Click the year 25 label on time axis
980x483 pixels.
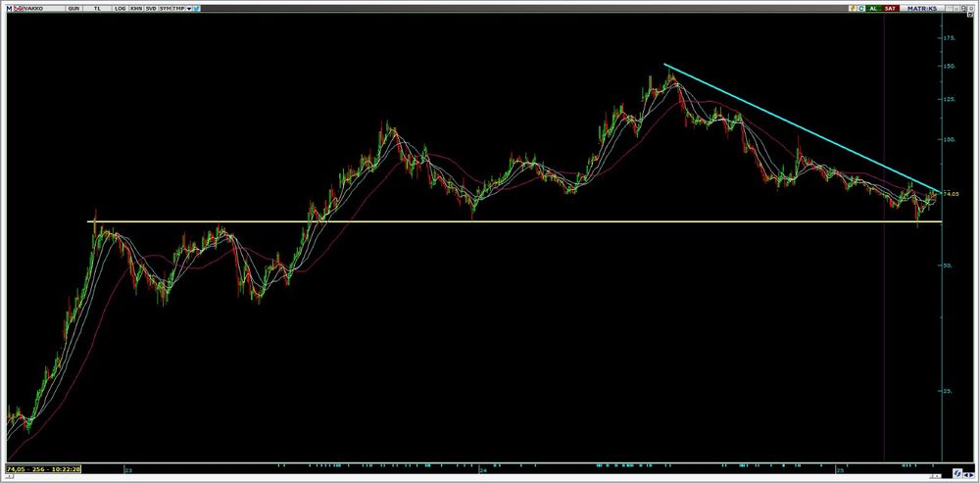tap(841, 468)
